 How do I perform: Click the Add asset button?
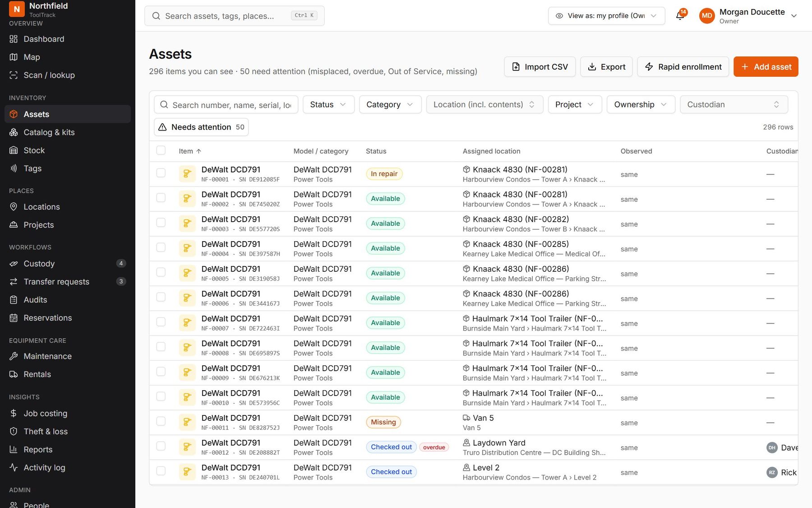[766, 66]
